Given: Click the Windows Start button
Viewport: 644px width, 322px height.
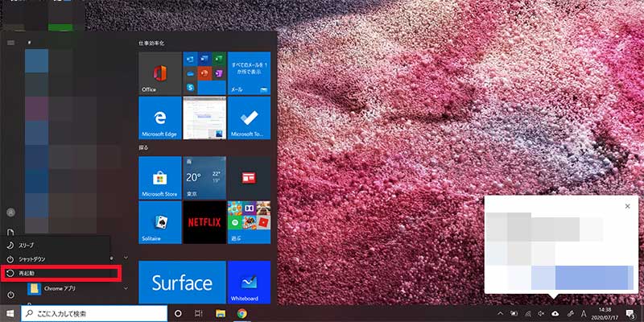Looking at the screenshot, I should click(10, 313).
